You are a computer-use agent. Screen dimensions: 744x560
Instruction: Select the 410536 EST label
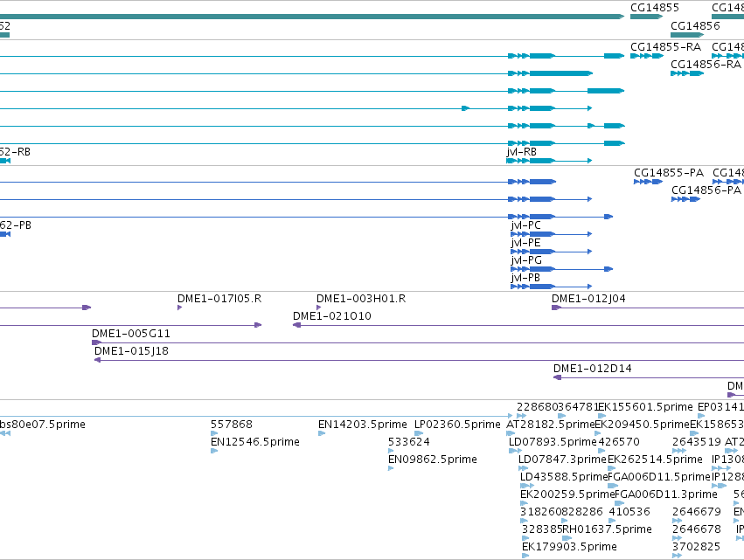[x=629, y=512]
